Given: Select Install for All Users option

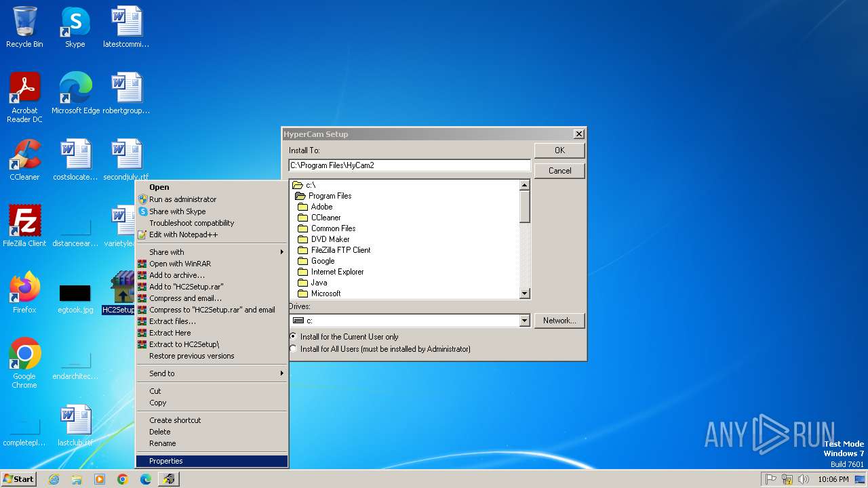Looking at the screenshot, I should [380, 349].
